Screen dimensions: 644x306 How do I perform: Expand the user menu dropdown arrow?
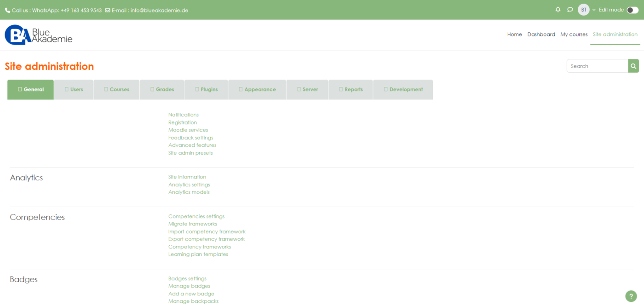pyautogui.click(x=594, y=10)
